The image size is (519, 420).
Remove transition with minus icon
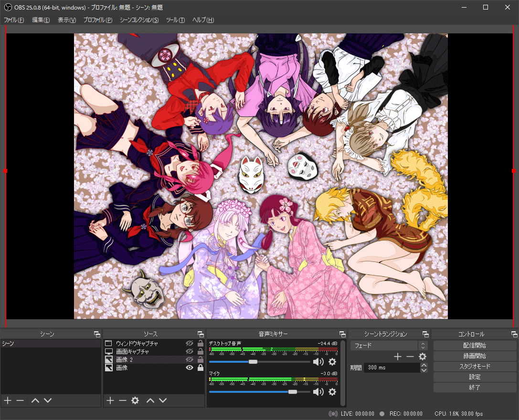(410, 357)
